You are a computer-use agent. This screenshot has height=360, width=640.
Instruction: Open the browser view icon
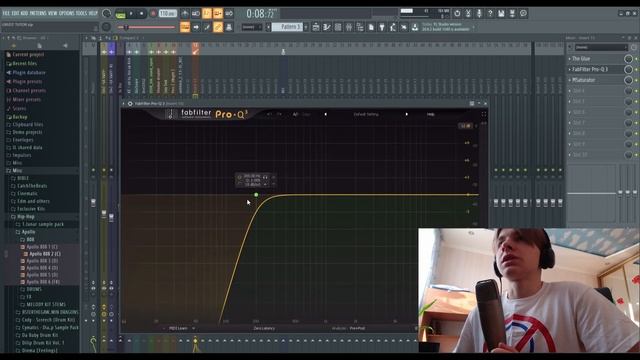coord(360,27)
